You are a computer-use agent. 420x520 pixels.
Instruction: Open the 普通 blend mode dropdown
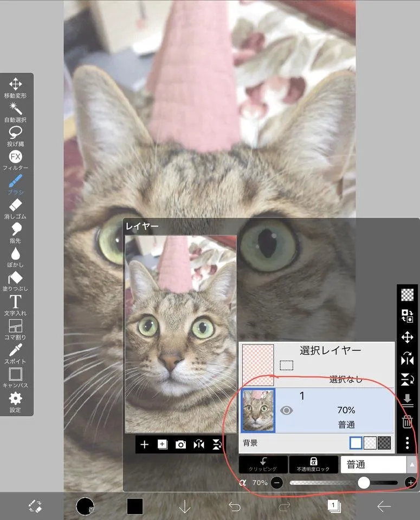coord(373,464)
